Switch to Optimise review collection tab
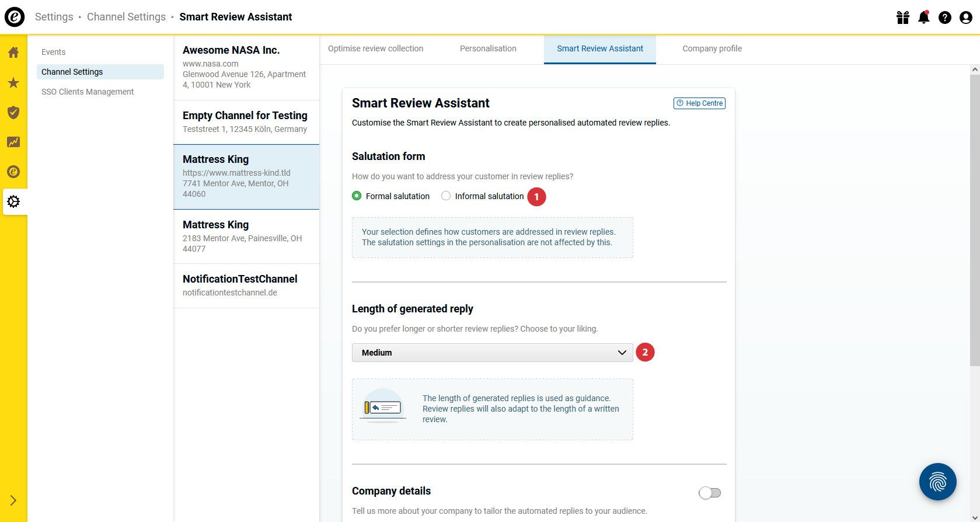Image resolution: width=980 pixels, height=522 pixels. tap(376, 49)
